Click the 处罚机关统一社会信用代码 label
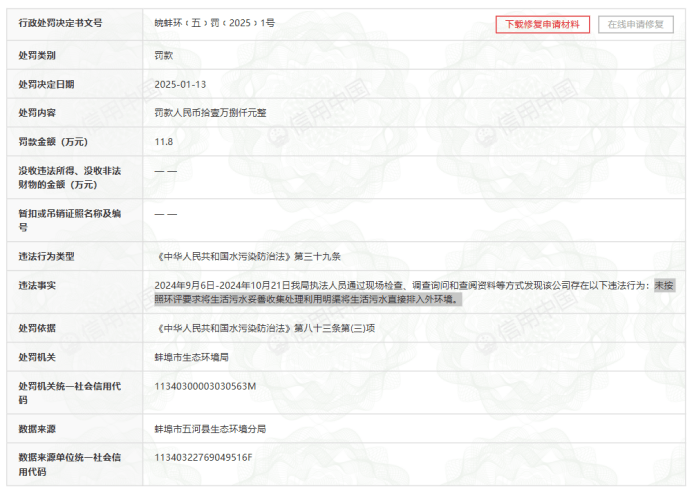Image resolution: width=692 pixels, height=499 pixels. [x=69, y=393]
